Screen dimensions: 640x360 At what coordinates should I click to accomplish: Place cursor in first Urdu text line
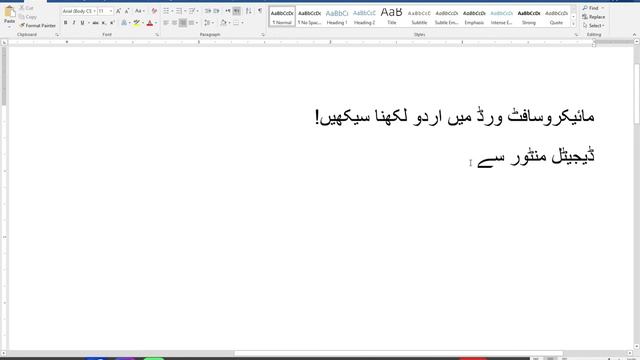pos(455,117)
